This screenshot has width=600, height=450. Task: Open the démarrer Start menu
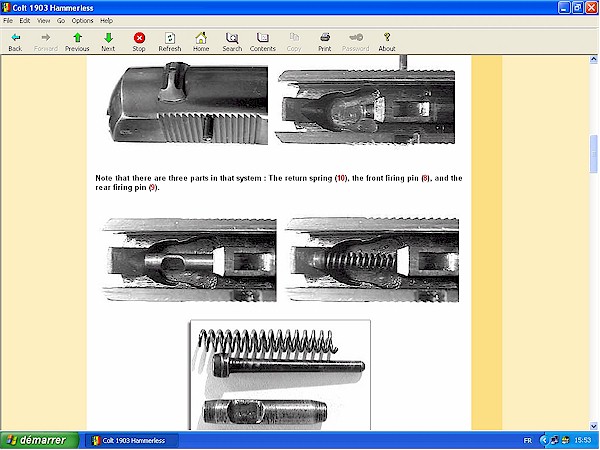point(39,440)
